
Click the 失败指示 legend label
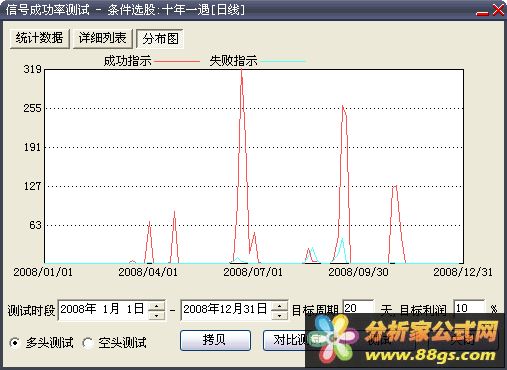click(x=233, y=61)
